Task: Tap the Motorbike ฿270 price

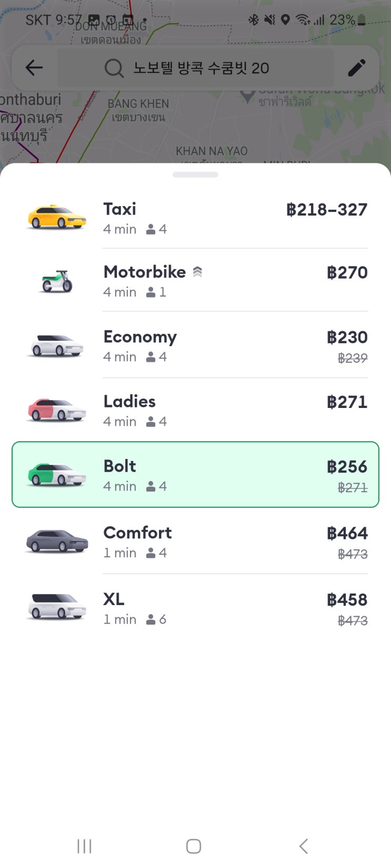Action: coord(347,272)
